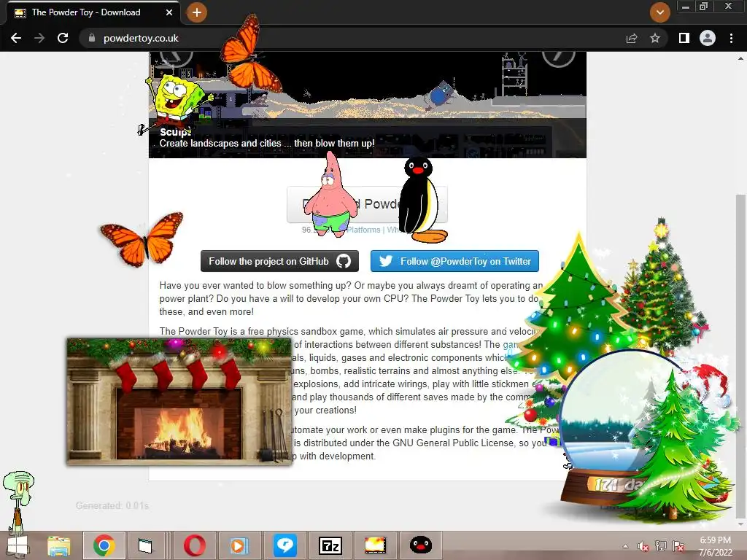This screenshot has height=560, width=747.
Task: Open File Explorer from the taskbar
Action: coord(58,545)
